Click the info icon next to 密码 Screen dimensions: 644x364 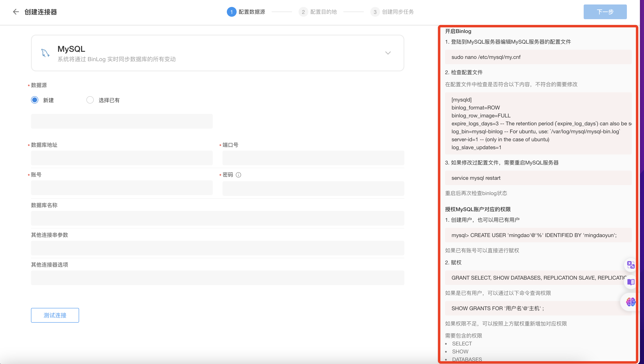[238, 175]
